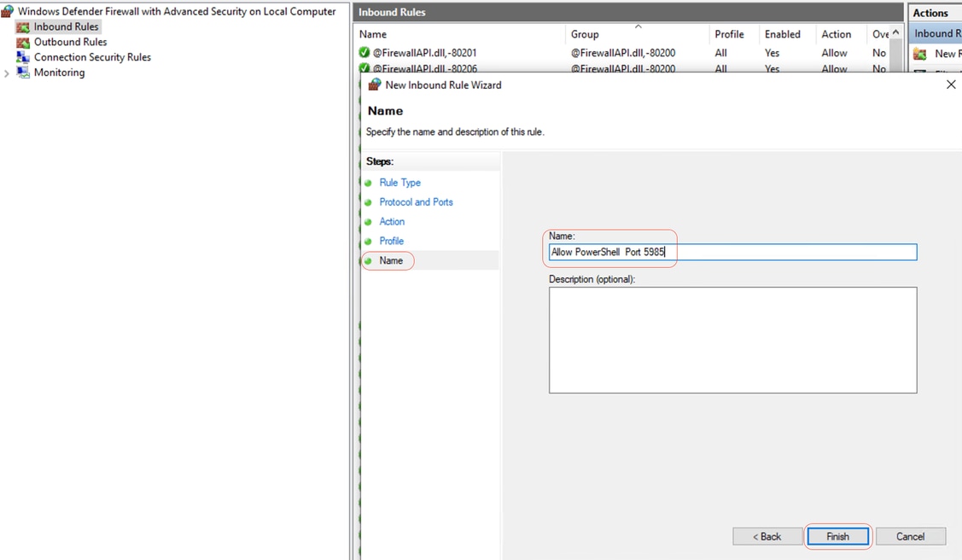The height and width of the screenshot is (560, 962).
Task: Click Yes in the Enabled column for rule -80201
Action: coord(772,53)
